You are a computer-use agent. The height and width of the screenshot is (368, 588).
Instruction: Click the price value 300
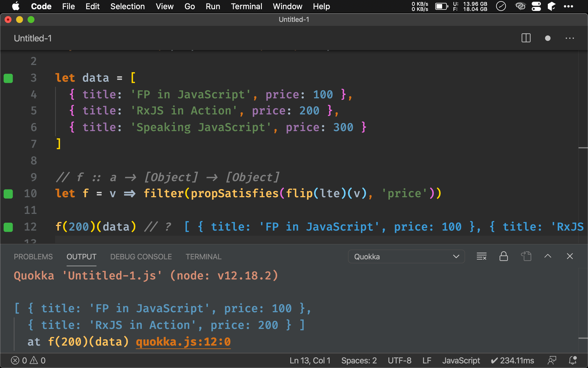point(343,127)
